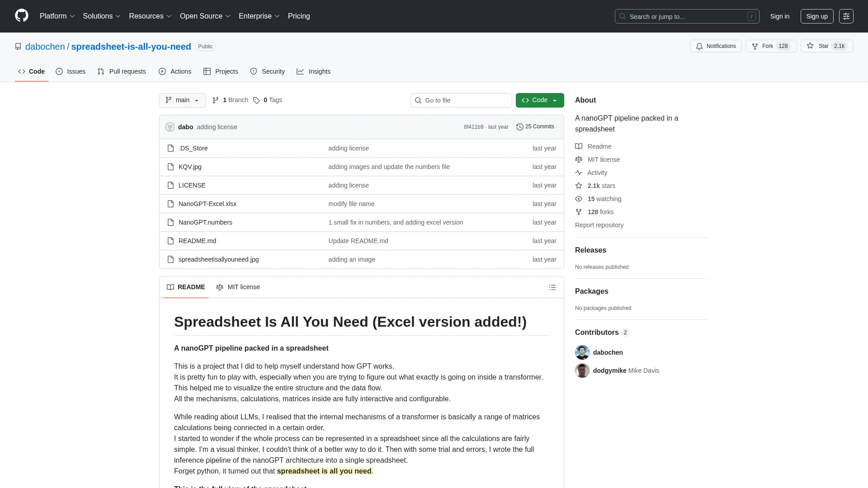This screenshot has height=488, width=868.
Task: Click the GitHub logo icon
Action: (x=21, y=16)
